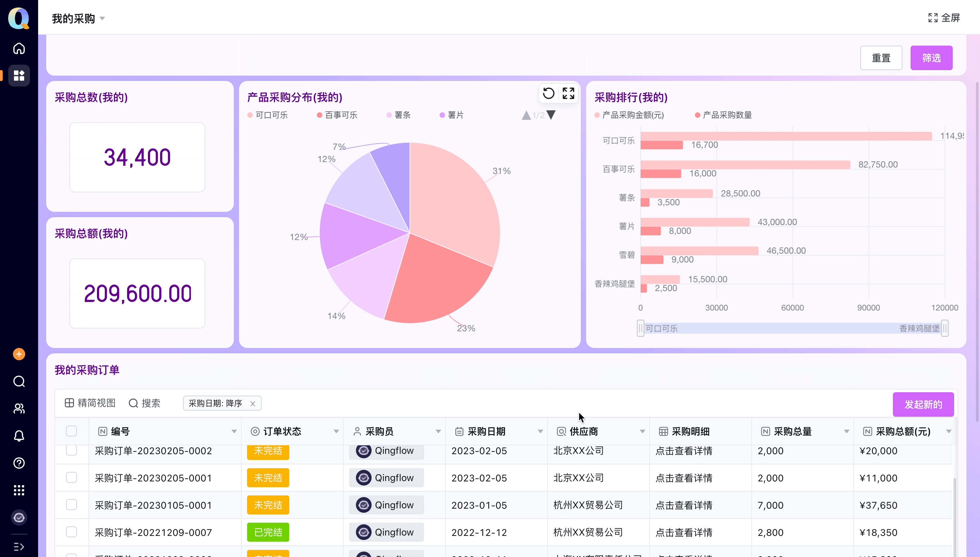The width and height of the screenshot is (980, 557).
Task: Open the nine-dot apps grid icon
Action: pos(19,490)
